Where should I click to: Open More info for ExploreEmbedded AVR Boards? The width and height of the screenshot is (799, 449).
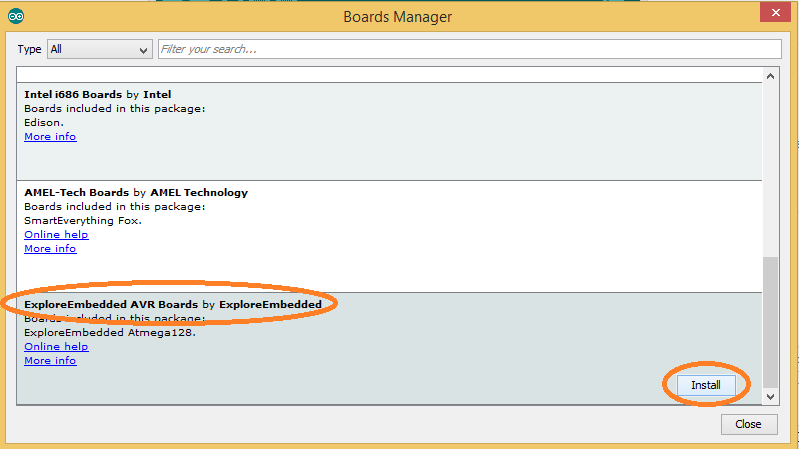[50, 361]
